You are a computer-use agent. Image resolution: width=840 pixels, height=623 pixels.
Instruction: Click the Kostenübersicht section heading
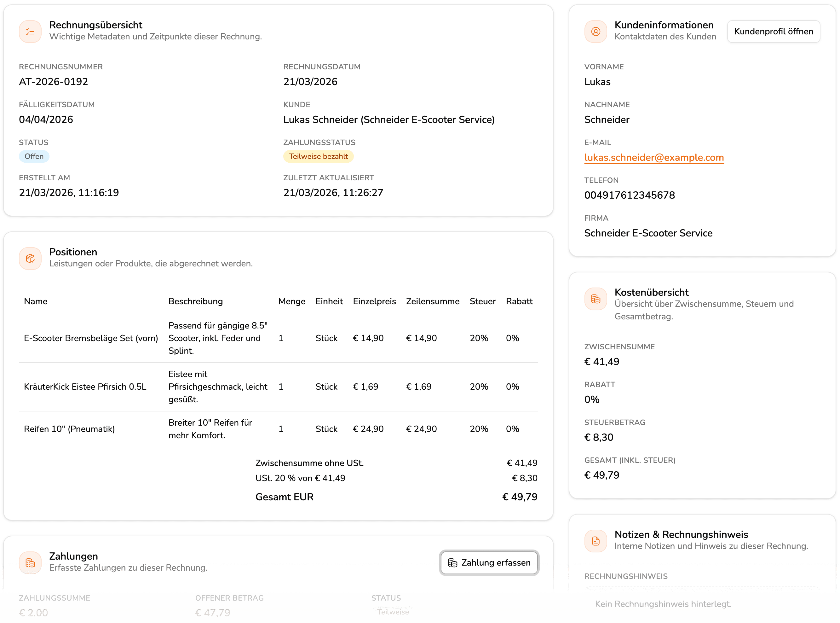pyautogui.click(x=651, y=292)
